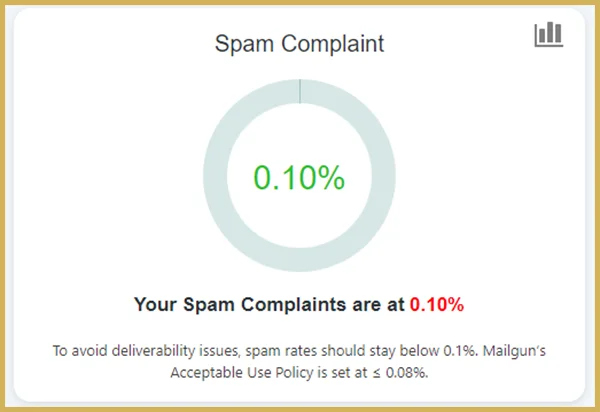Click the Spam Complaint card title
This screenshot has height=412, width=600.
pos(299,44)
